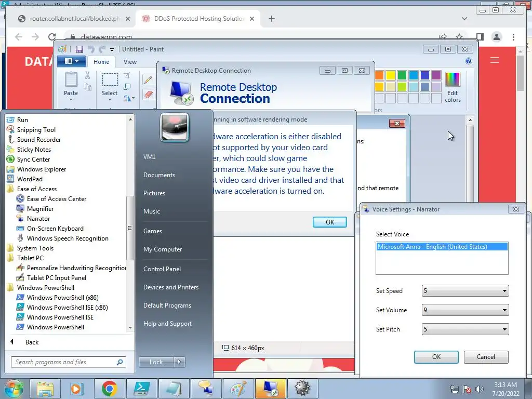Click OK in the software rendering dialog
532x399 pixels.
330,222
